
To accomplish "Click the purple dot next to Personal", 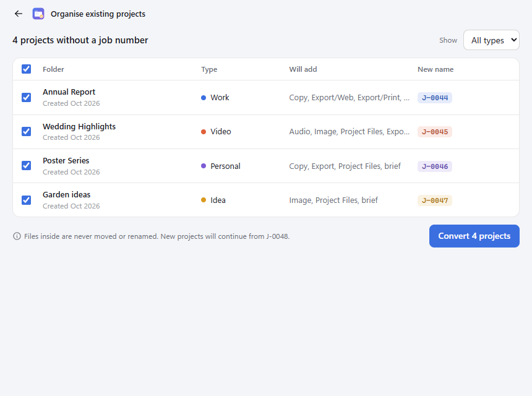I will [x=204, y=166].
